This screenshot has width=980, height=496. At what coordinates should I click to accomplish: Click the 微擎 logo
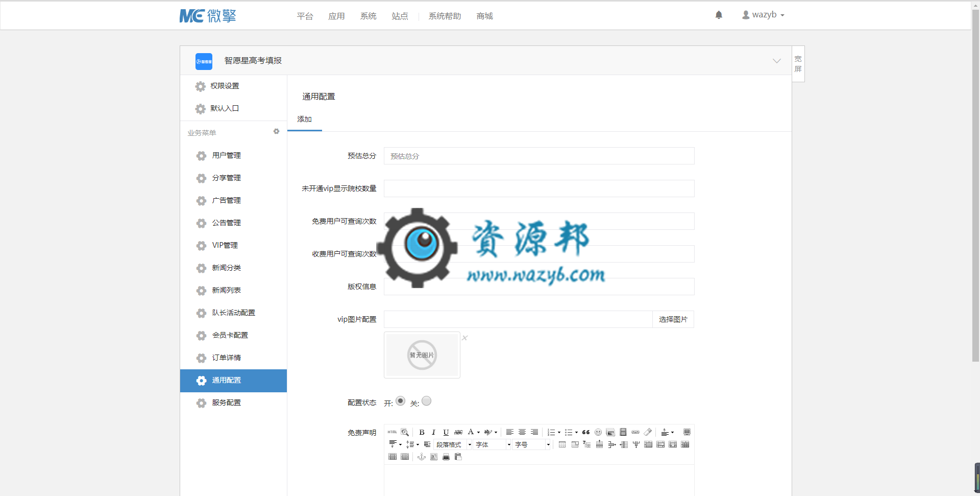[x=208, y=16]
